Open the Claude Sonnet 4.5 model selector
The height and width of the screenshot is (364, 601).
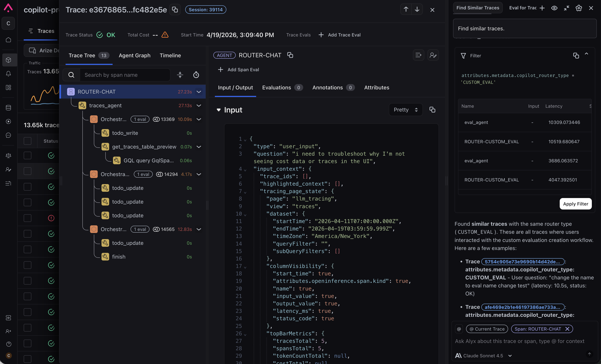484,355
